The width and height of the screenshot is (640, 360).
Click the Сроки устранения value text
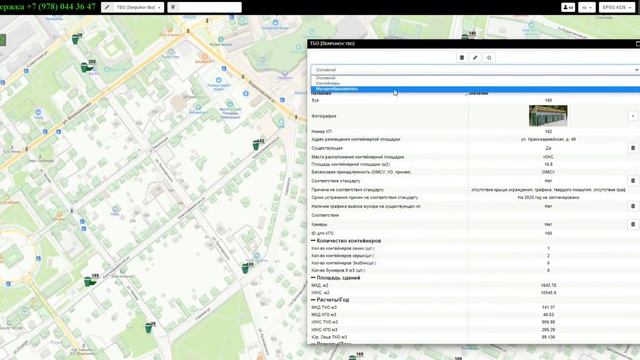point(548,197)
